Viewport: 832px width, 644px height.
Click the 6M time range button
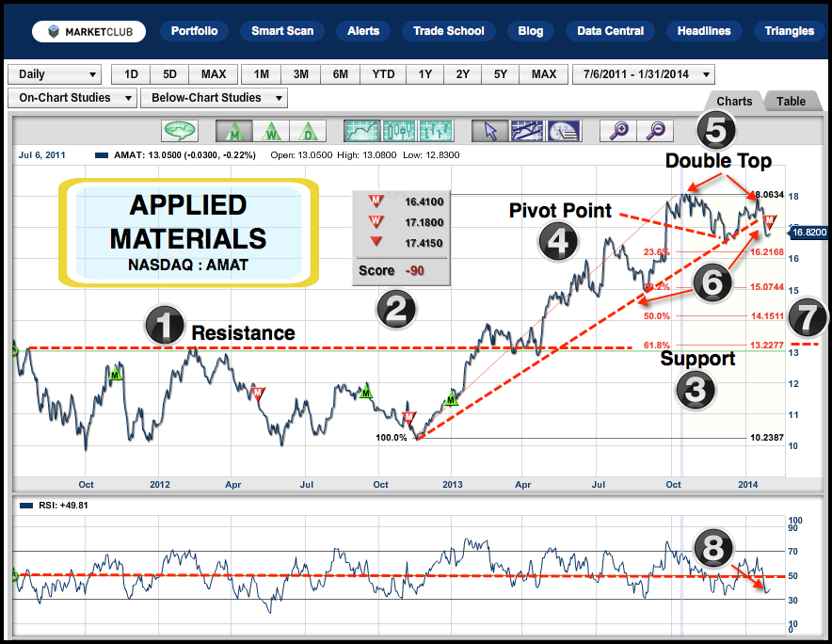341,74
